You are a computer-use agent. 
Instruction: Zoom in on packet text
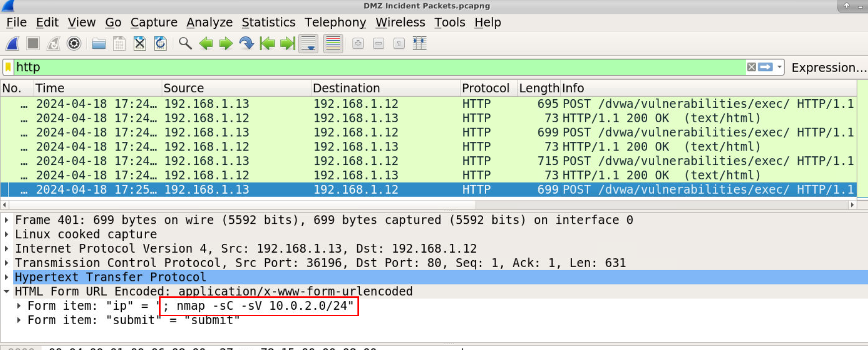[358, 44]
